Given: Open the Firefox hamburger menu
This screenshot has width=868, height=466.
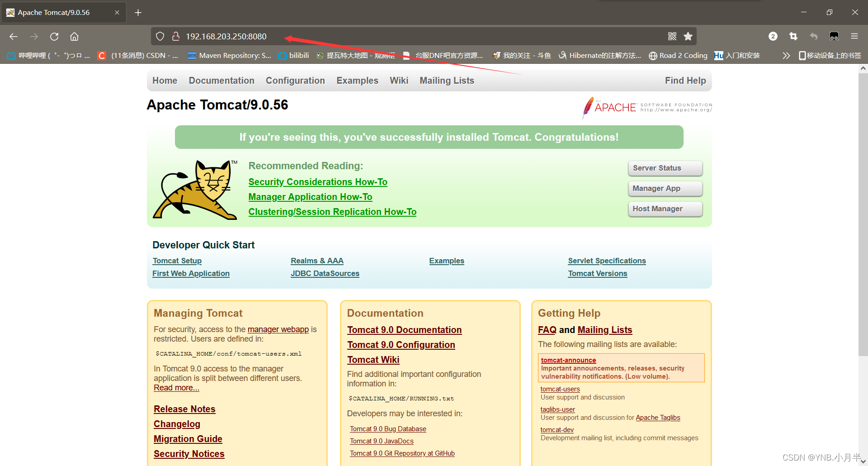Looking at the screenshot, I should (x=854, y=36).
